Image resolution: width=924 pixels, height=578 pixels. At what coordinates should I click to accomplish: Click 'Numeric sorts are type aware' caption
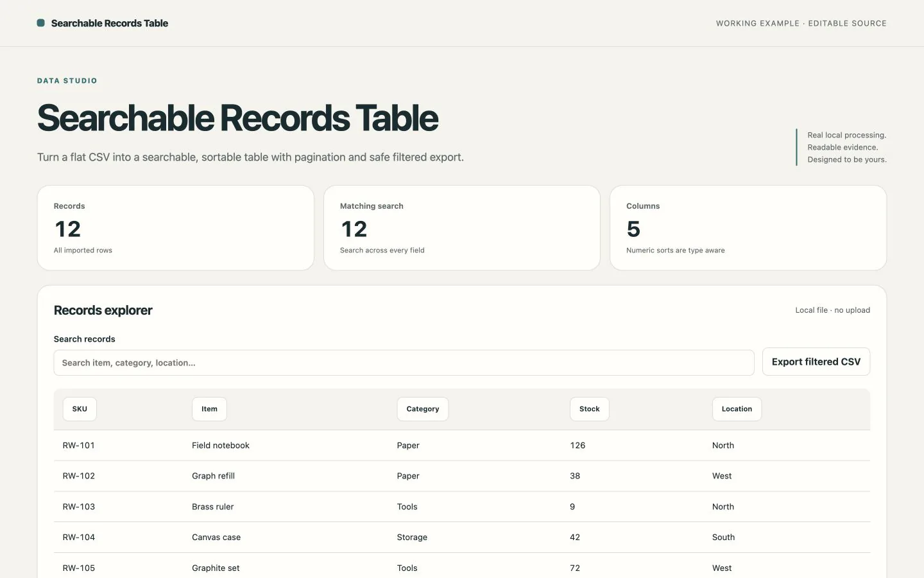coord(676,250)
